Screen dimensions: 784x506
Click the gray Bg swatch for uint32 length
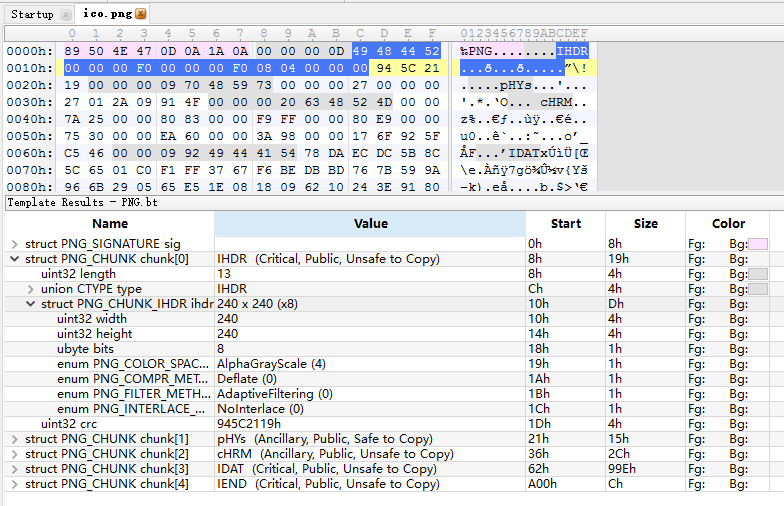click(x=758, y=274)
